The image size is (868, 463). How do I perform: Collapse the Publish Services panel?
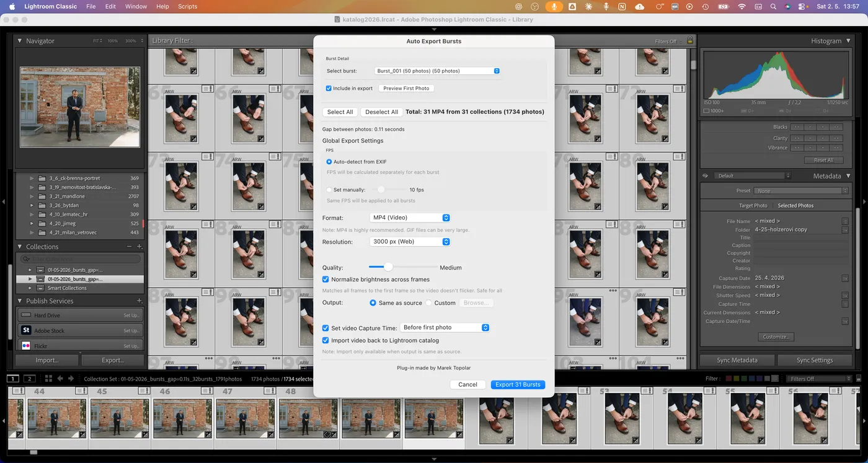(19, 301)
